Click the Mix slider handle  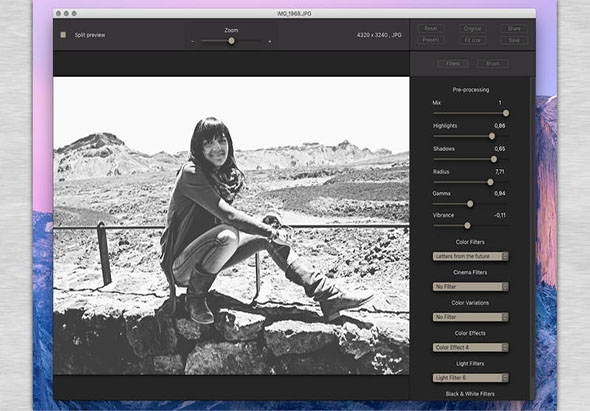[x=506, y=113]
